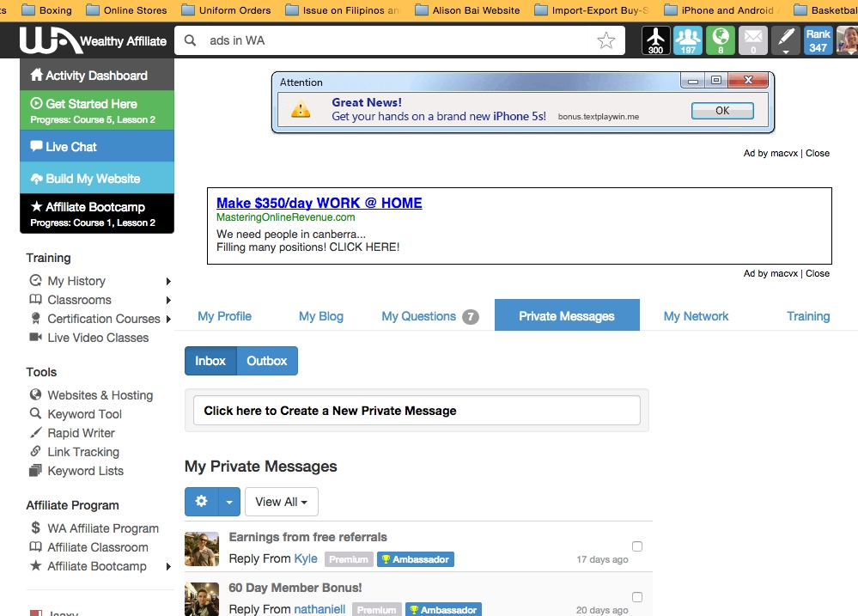
Task: Open the Keyword Tool
Action: 84,414
